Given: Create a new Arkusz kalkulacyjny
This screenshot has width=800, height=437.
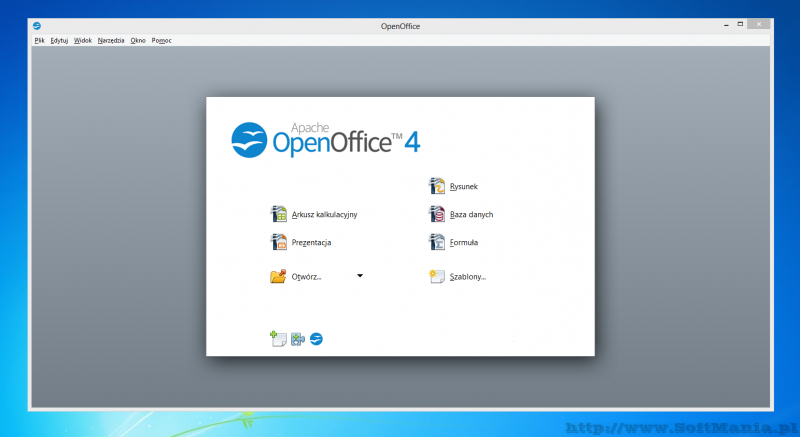Looking at the screenshot, I should [324, 215].
